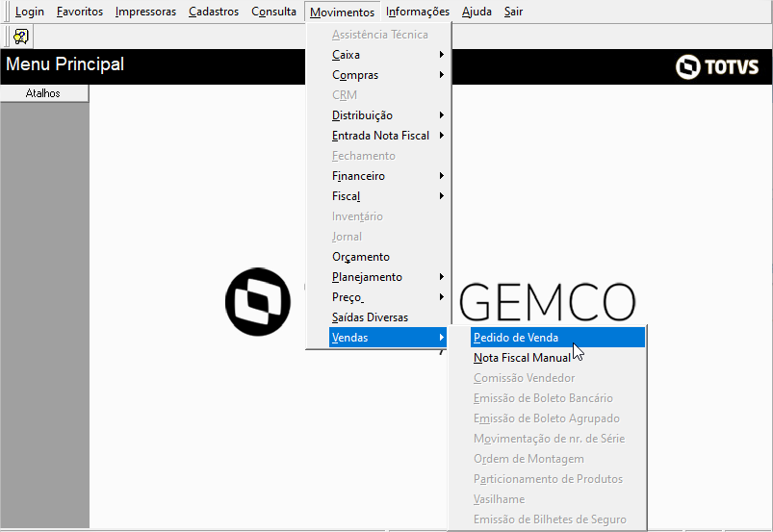The width and height of the screenshot is (773, 532).
Task: Click the disabled CRM entry
Action: (x=388, y=95)
